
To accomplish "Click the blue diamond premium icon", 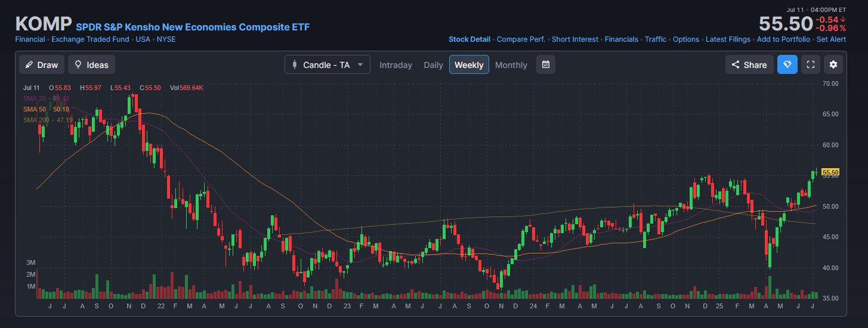I will (x=787, y=64).
